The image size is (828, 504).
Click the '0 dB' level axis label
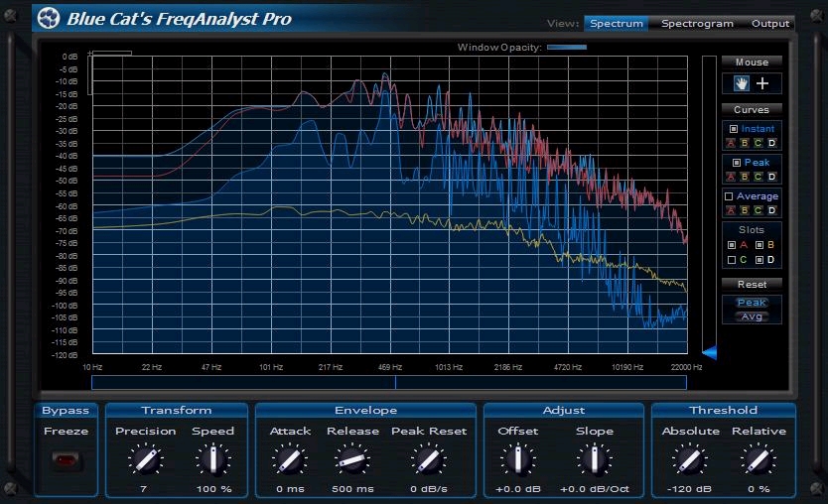coord(69,57)
